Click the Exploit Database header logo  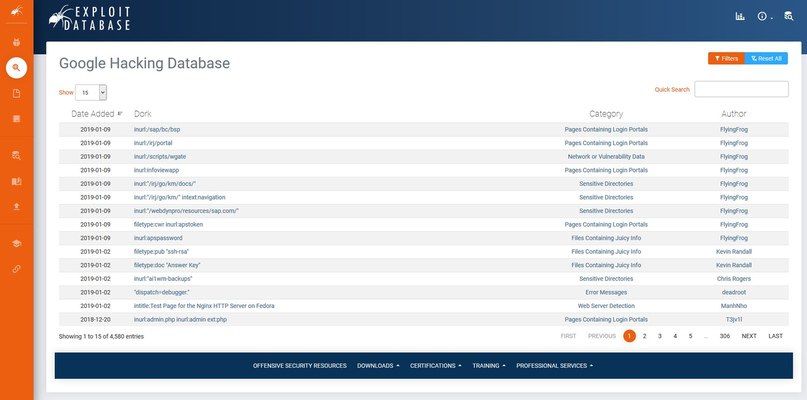pyautogui.click(x=90, y=18)
